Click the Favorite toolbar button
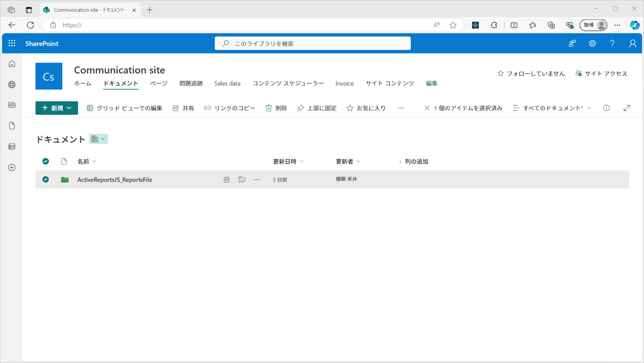Image resolution: width=644 pixels, height=363 pixels. click(366, 108)
